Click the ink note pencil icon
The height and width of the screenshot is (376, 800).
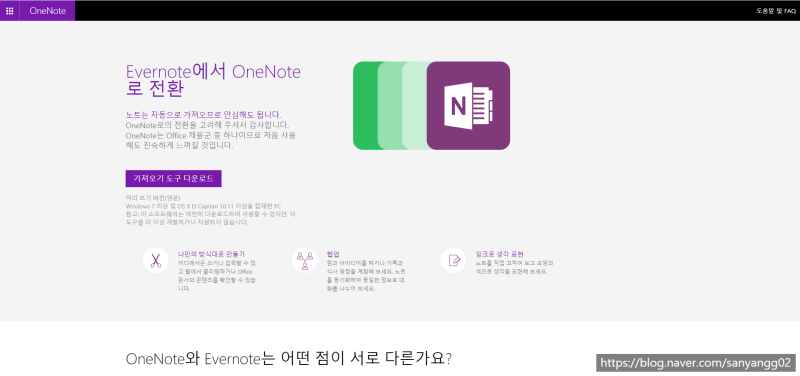click(454, 260)
